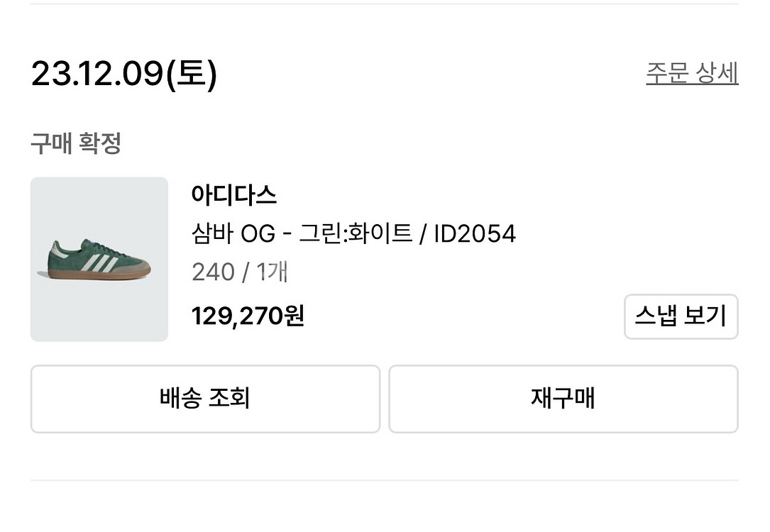Tap the green Samba shoe thumbnail
The width and height of the screenshot is (770, 532).
(99, 259)
